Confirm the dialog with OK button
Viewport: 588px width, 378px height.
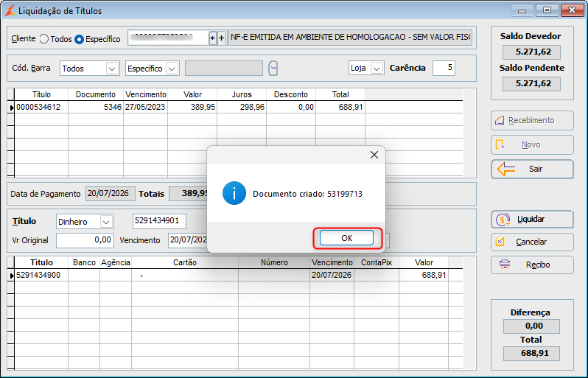pos(346,238)
